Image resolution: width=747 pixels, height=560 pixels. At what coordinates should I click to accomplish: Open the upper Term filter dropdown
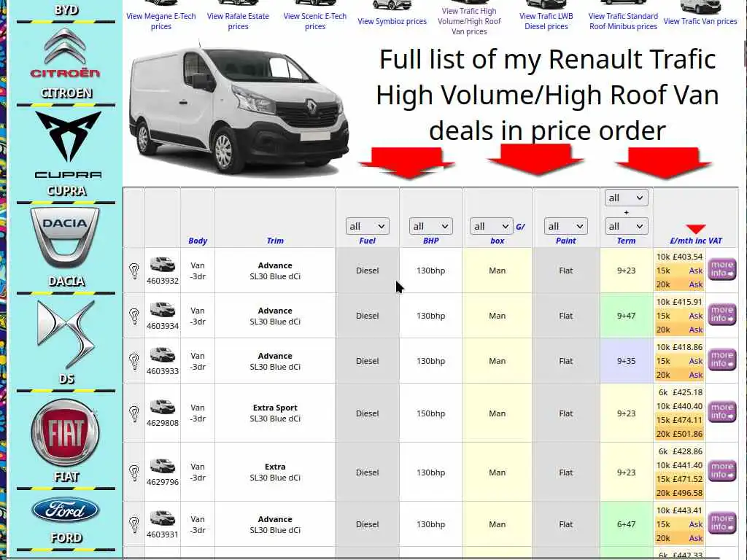[x=627, y=198]
